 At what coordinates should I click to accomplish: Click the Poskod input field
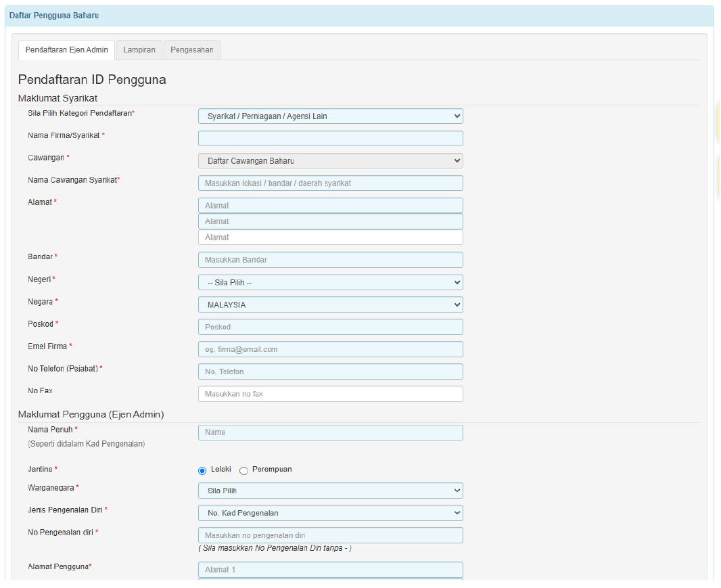(x=330, y=327)
